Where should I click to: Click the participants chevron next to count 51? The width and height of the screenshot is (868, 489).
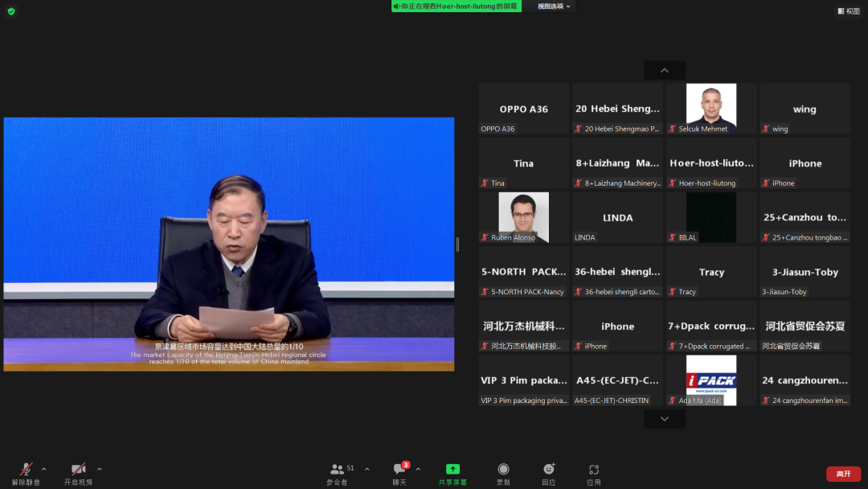pos(366,468)
